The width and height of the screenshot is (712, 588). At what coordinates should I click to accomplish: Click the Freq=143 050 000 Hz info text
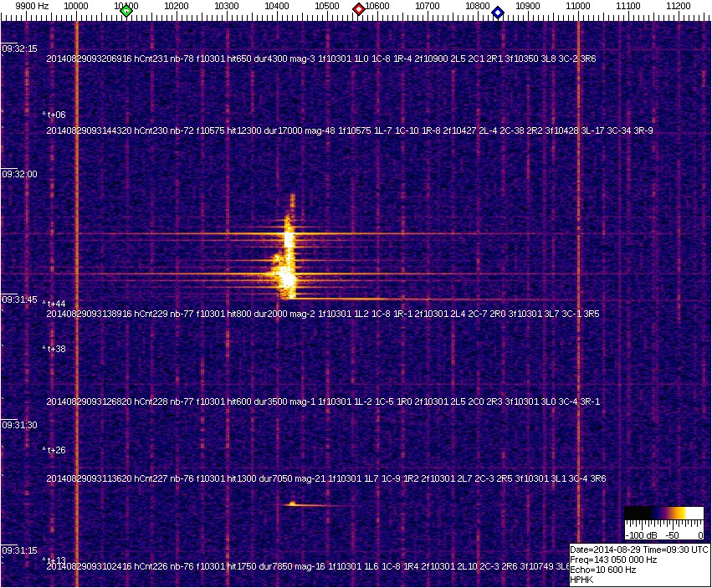(612, 560)
